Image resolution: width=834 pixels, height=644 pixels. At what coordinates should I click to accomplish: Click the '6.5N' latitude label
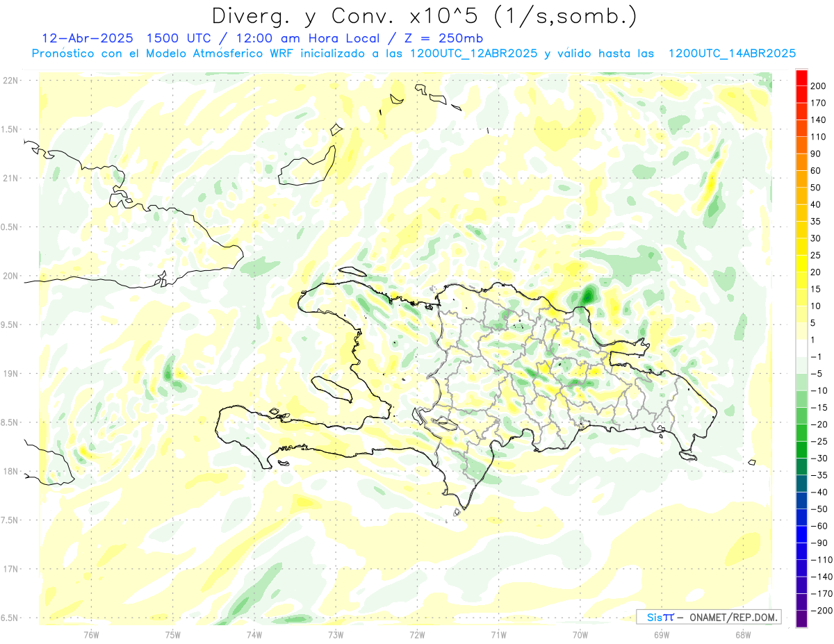pos(10,618)
